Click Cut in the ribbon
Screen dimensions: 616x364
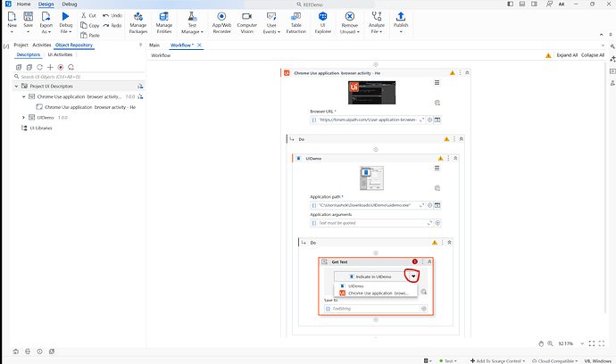(88, 15)
